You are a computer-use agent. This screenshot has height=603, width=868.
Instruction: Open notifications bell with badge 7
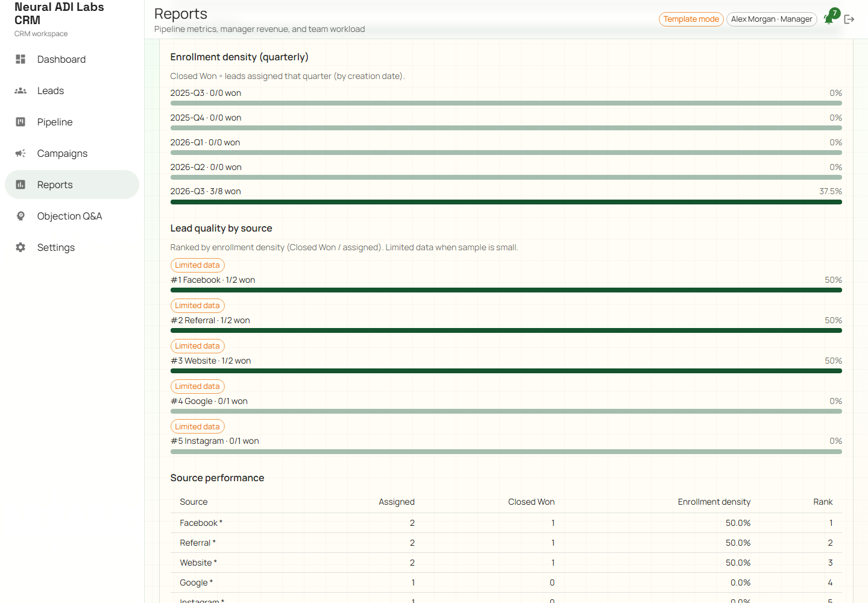[830, 19]
